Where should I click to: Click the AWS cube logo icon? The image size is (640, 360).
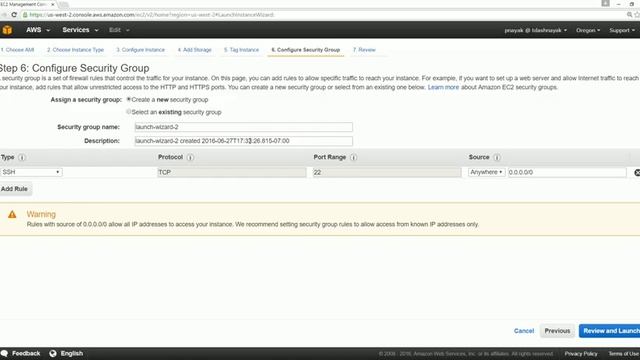pos(7,30)
